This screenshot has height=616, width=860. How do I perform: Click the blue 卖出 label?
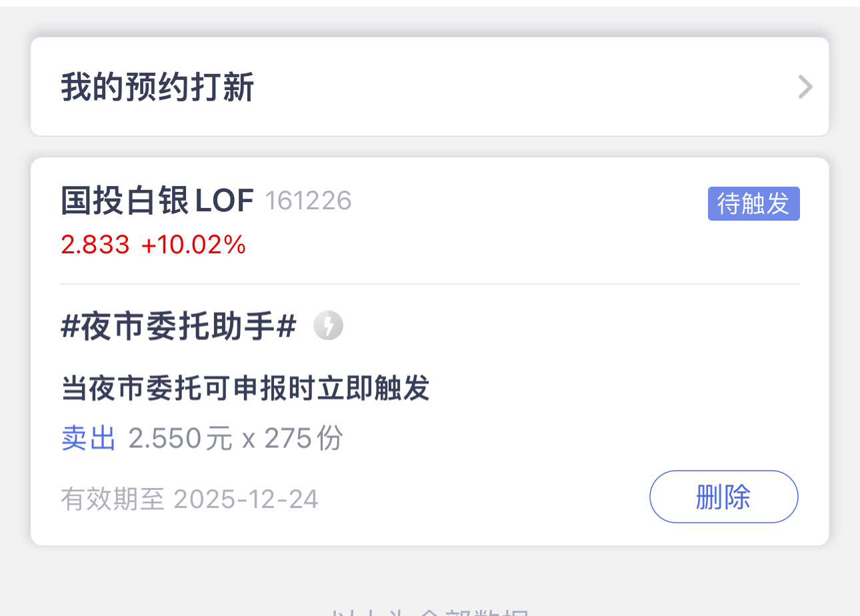(x=88, y=439)
